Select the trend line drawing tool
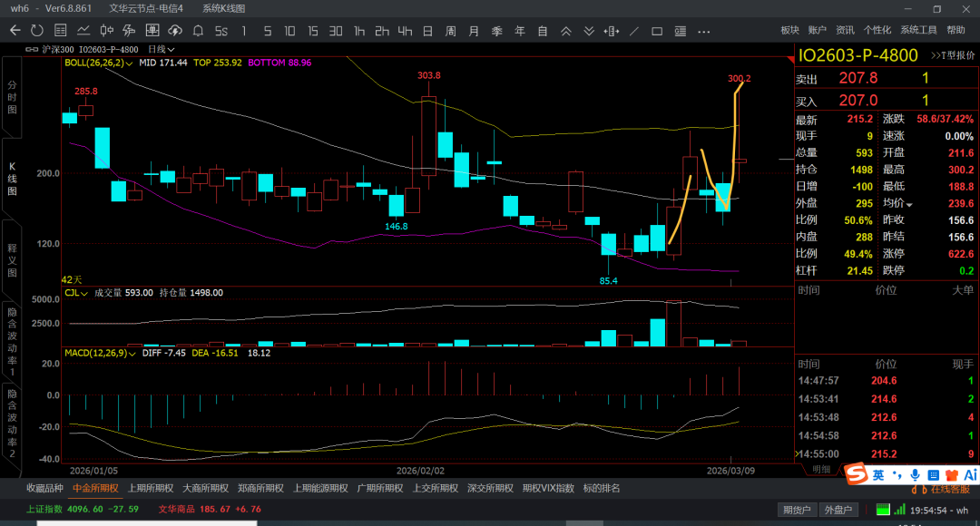980x526 pixels. click(634, 31)
